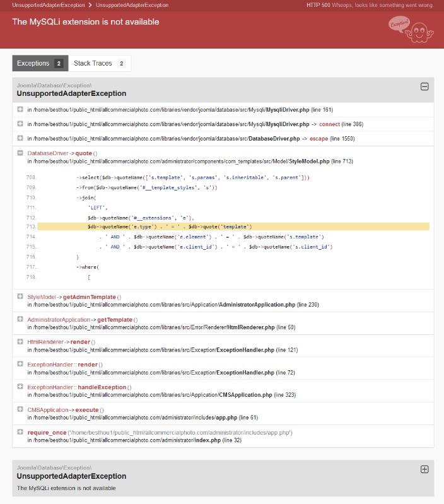The width and height of the screenshot is (444, 504).
Task: Expand the MysqliDriver.php line 161 trace
Action: 20,109
